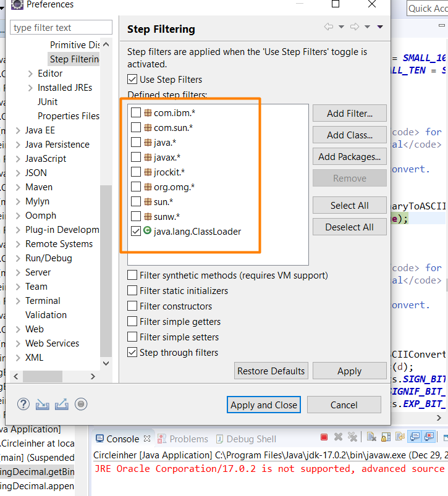Enable Filter constructors

[132, 306]
